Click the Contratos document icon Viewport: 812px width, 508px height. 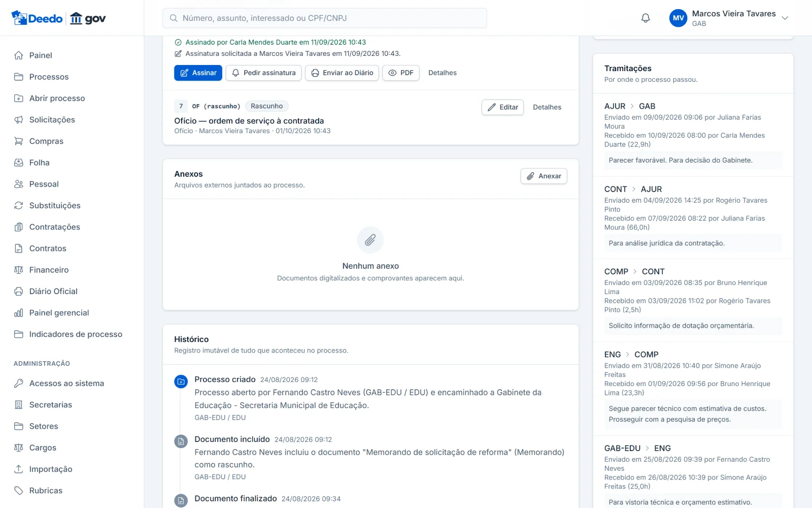point(19,248)
